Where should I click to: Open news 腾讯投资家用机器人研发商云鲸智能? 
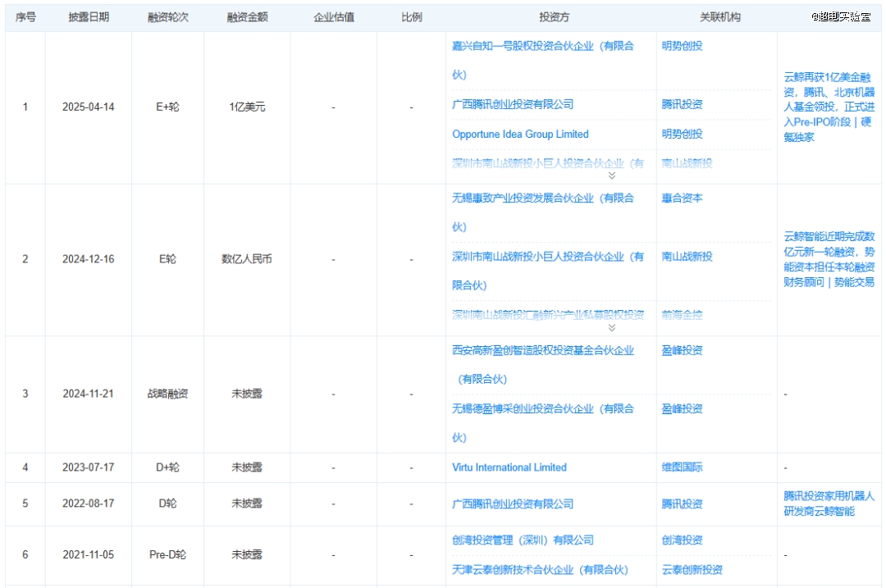829,504
